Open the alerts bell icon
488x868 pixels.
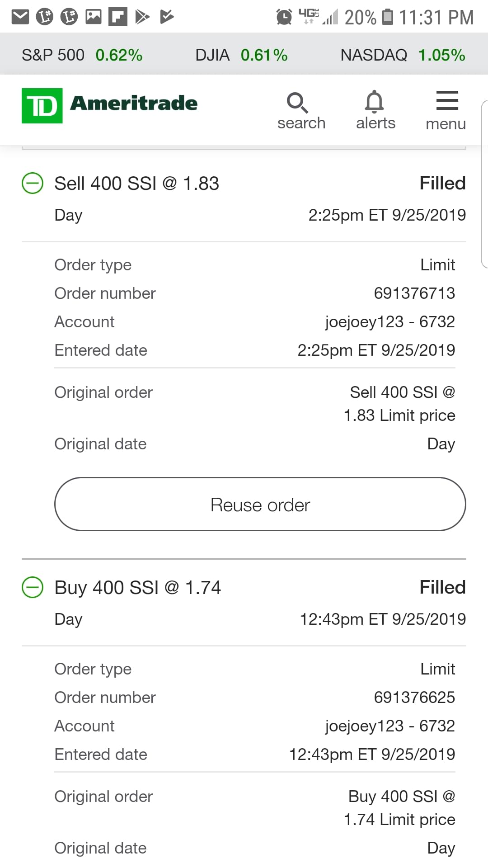[x=375, y=102]
